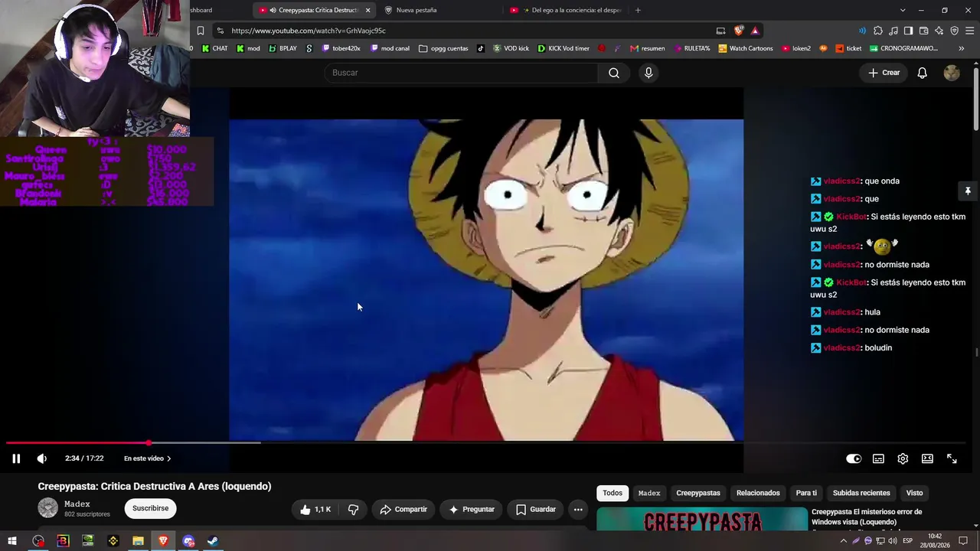Open Steam from the taskbar
The image size is (980, 551).
pyautogui.click(x=213, y=541)
